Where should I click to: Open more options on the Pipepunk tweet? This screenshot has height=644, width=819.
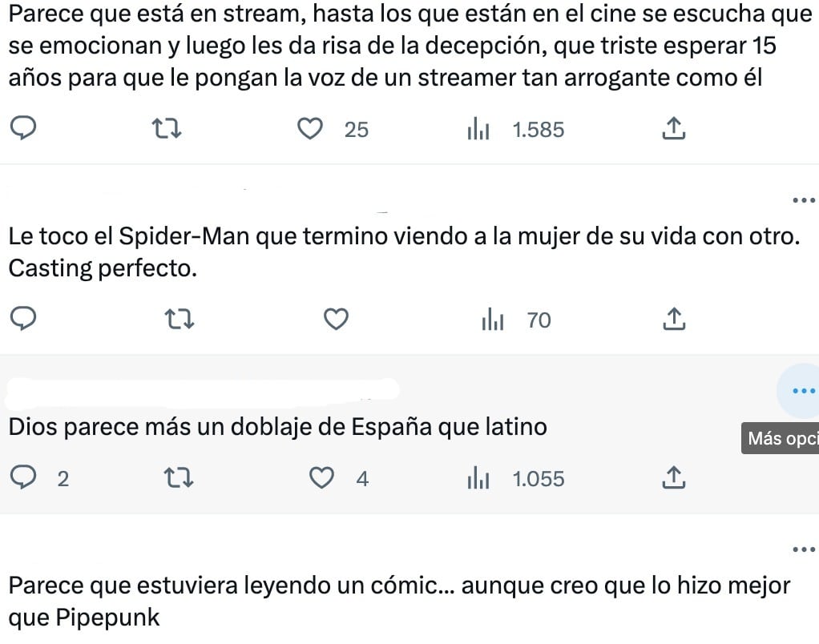click(802, 548)
